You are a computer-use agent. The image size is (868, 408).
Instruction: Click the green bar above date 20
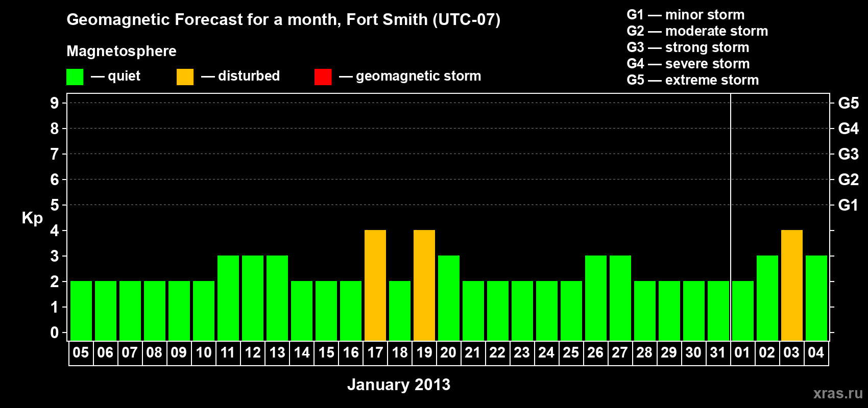click(449, 298)
